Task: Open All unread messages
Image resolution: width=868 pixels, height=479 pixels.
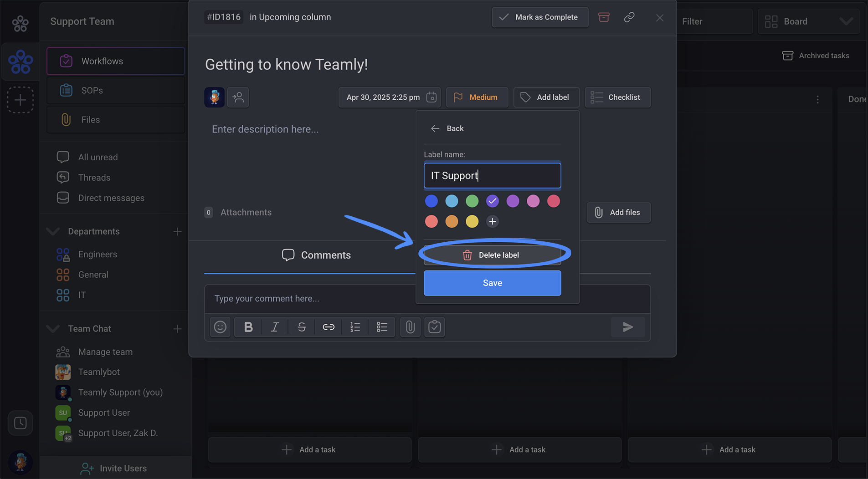Action: coord(98,157)
